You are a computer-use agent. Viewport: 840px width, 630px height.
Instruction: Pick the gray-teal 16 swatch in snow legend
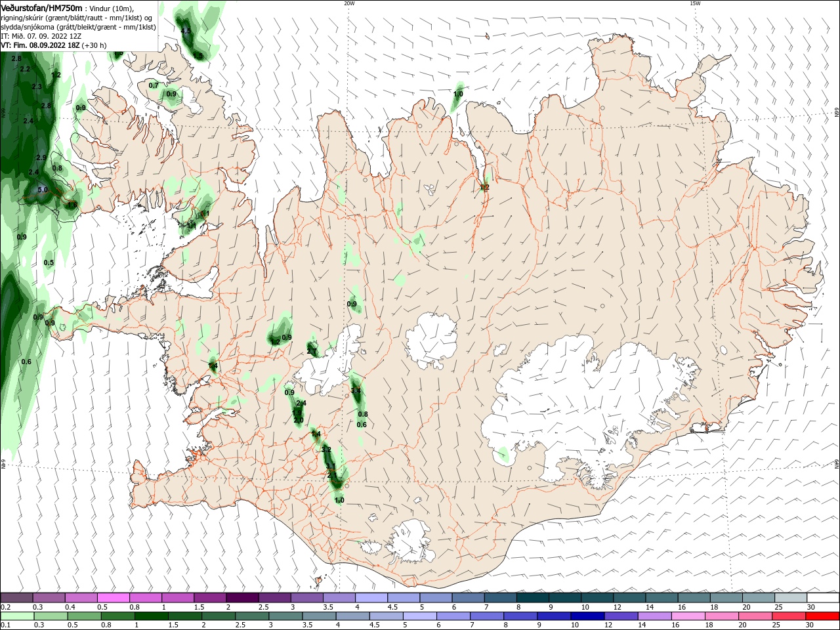click(x=694, y=598)
